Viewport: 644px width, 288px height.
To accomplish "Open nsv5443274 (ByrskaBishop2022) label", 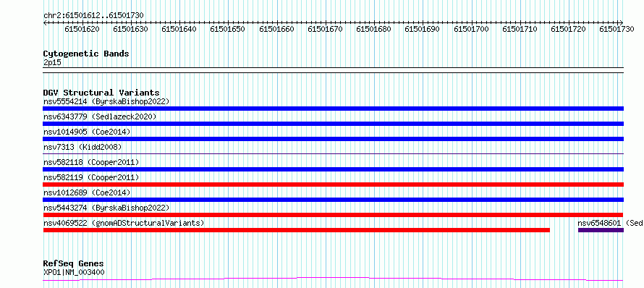I will [x=106, y=208].
